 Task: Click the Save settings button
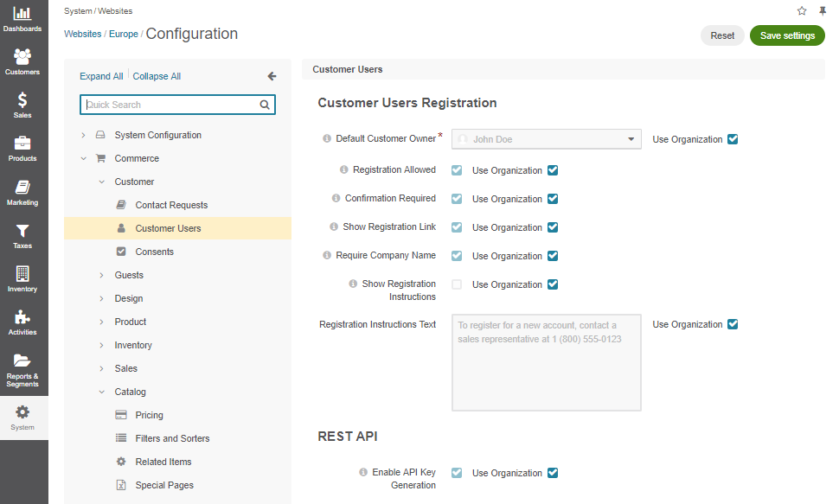pos(787,35)
